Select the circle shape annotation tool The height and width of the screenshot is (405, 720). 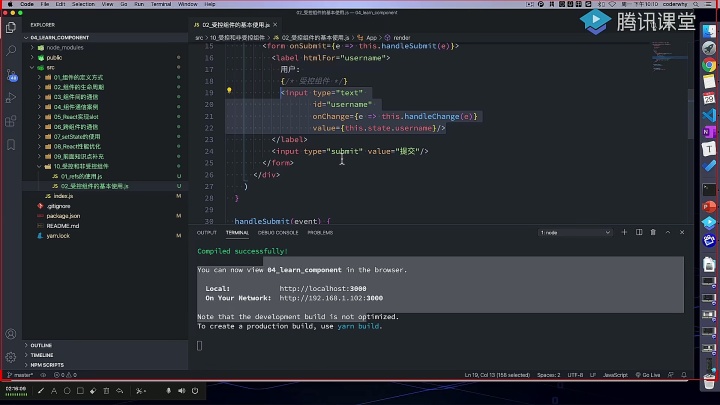coord(67,391)
